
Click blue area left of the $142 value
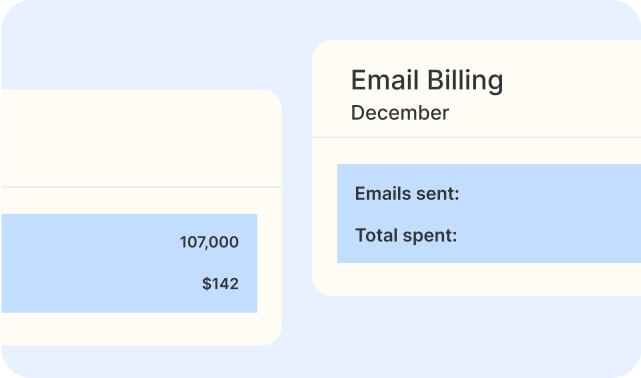100,284
